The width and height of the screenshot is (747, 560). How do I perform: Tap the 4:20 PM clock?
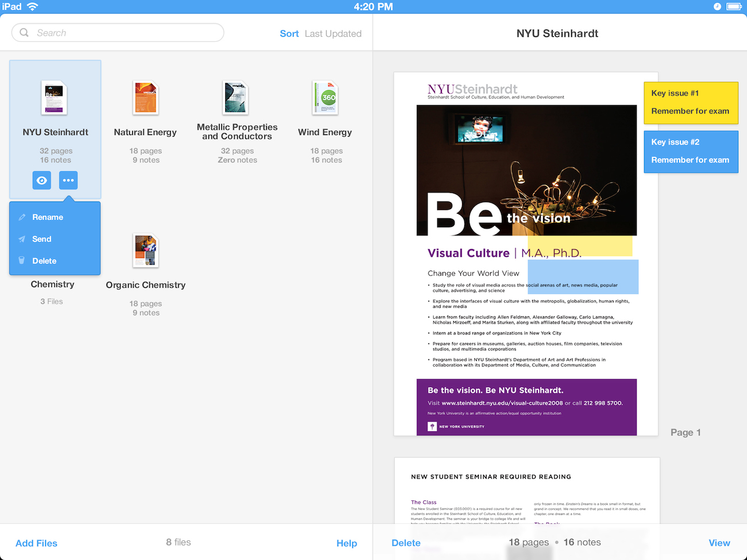click(373, 7)
